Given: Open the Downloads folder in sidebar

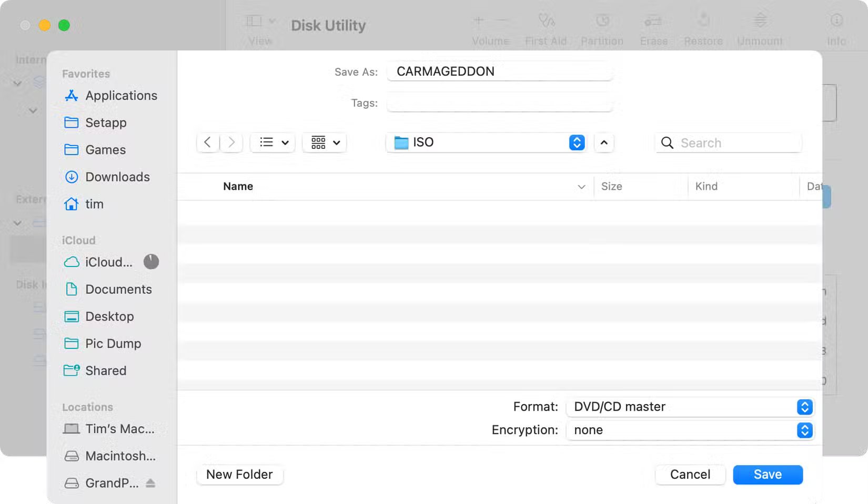Looking at the screenshot, I should 117,177.
